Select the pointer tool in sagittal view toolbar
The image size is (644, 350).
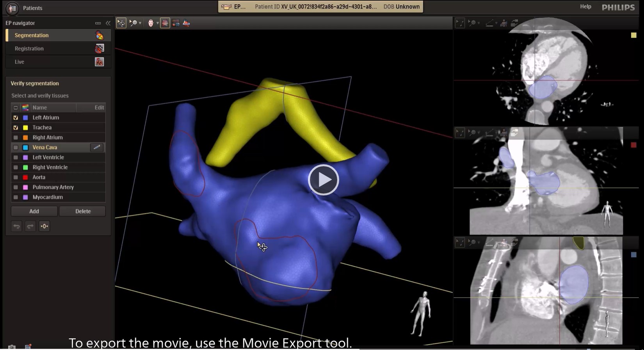[x=460, y=243]
